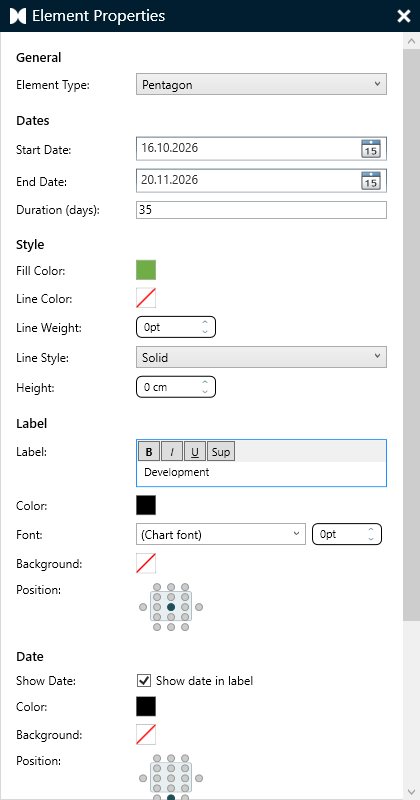
Task: Click the Label text area Development
Action: [261, 473]
